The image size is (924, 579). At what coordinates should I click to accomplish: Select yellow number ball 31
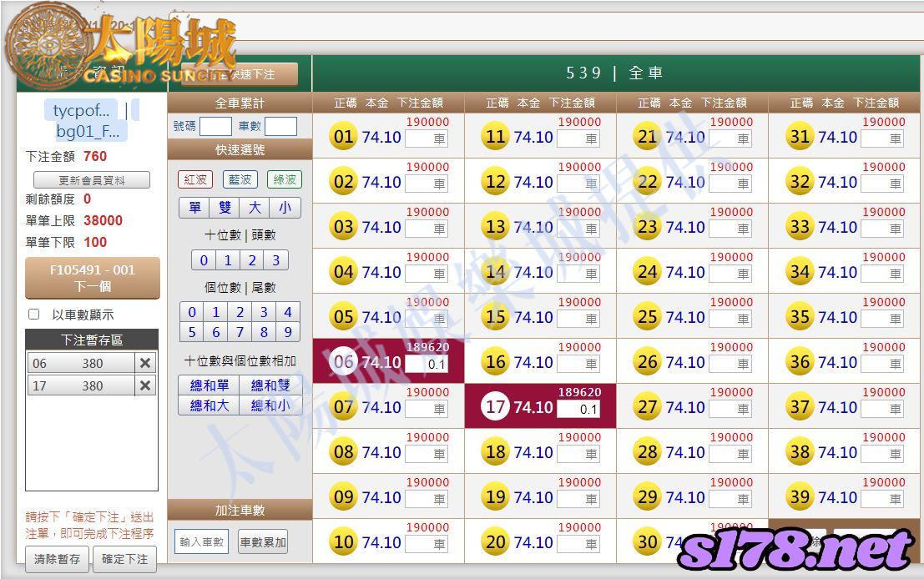tap(800, 137)
